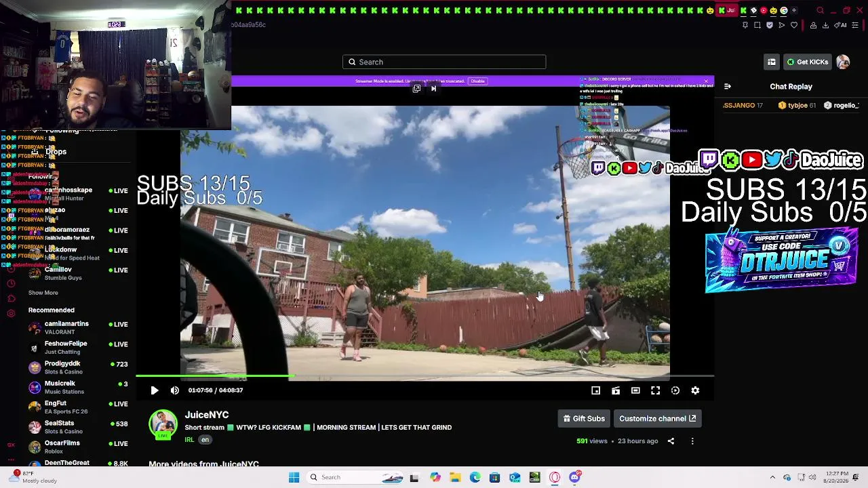Open browser shield privacy icon
The height and width of the screenshot is (488, 868).
pos(770,25)
